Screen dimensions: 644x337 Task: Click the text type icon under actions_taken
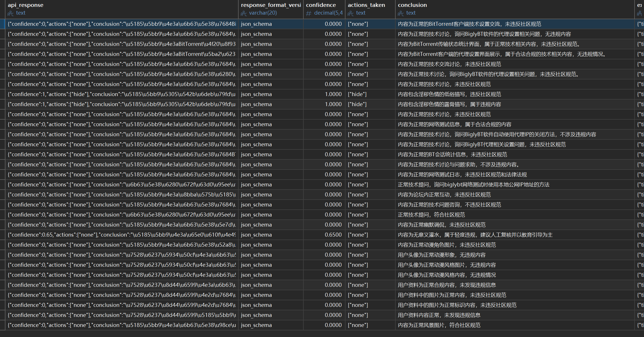pos(351,13)
